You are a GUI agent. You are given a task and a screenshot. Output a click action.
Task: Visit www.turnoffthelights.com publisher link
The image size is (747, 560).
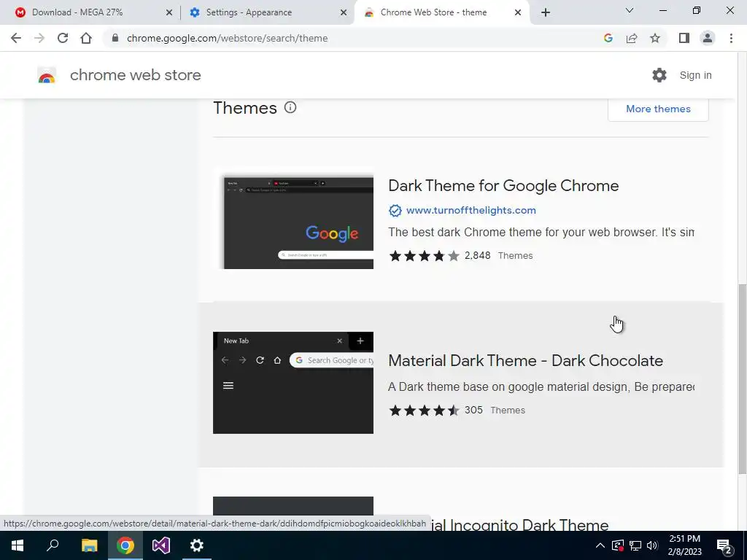tap(471, 210)
